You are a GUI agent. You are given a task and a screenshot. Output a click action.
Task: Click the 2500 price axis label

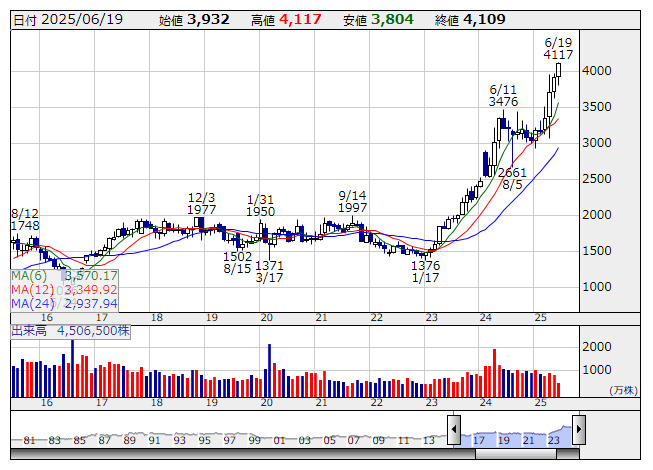596,179
